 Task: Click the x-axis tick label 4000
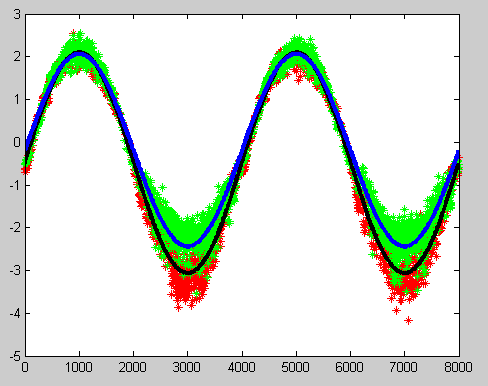click(x=242, y=367)
